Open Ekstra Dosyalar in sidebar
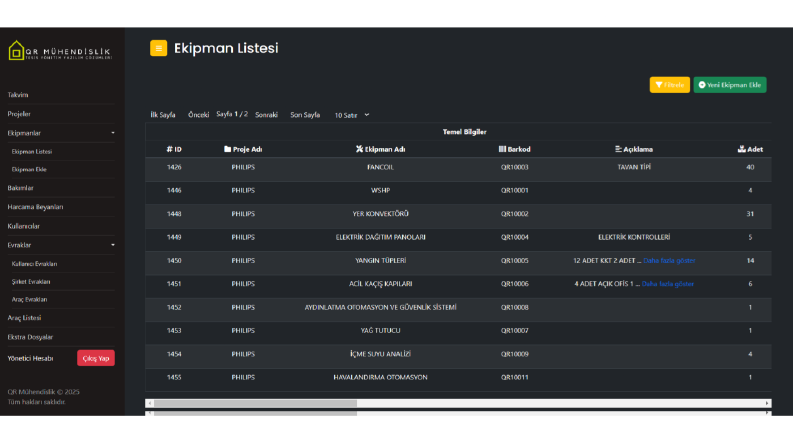This screenshot has height=446, width=793. (x=30, y=337)
